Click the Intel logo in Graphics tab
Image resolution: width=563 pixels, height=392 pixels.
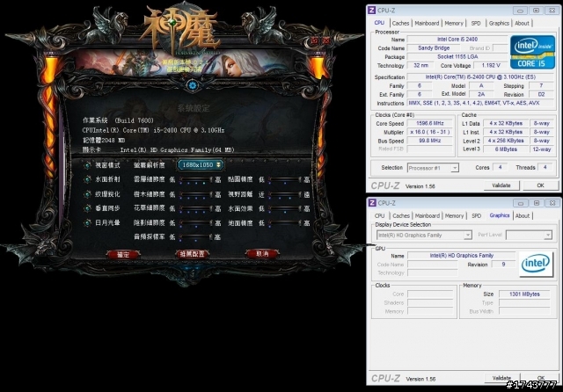536,265
